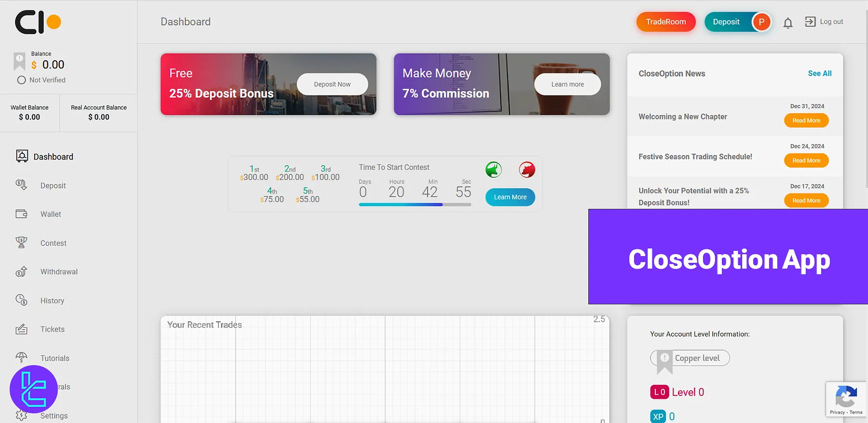Click Learn more on Commission banner
This screenshot has width=868, height=423.
pos(568,84)
